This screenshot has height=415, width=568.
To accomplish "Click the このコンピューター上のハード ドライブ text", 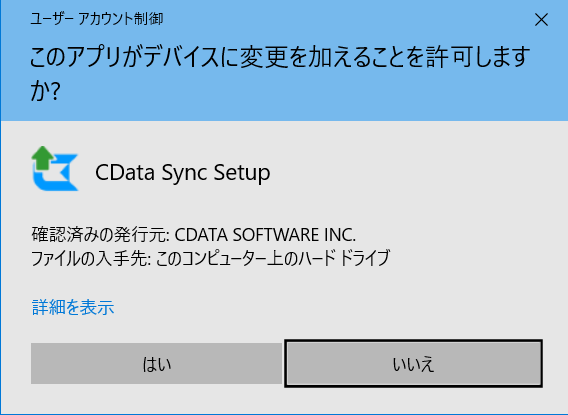I will [x=273, y=259].
